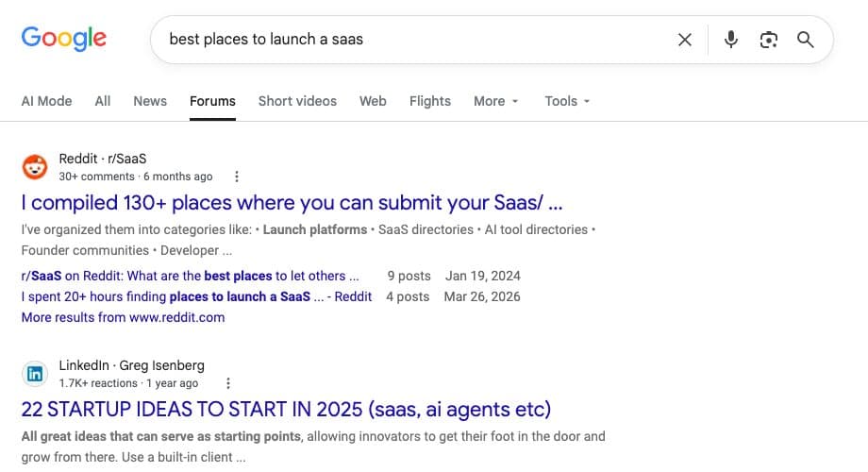Click the magnifying glass search button

click(806, 40)
